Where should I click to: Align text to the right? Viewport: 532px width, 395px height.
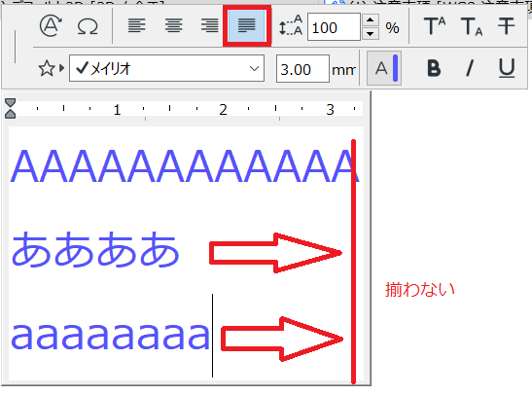tap(209, 26)
